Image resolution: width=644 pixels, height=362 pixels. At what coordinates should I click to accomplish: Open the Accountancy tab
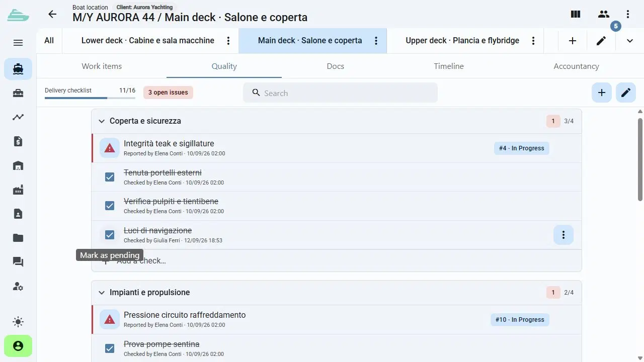[x=576, y=66]
